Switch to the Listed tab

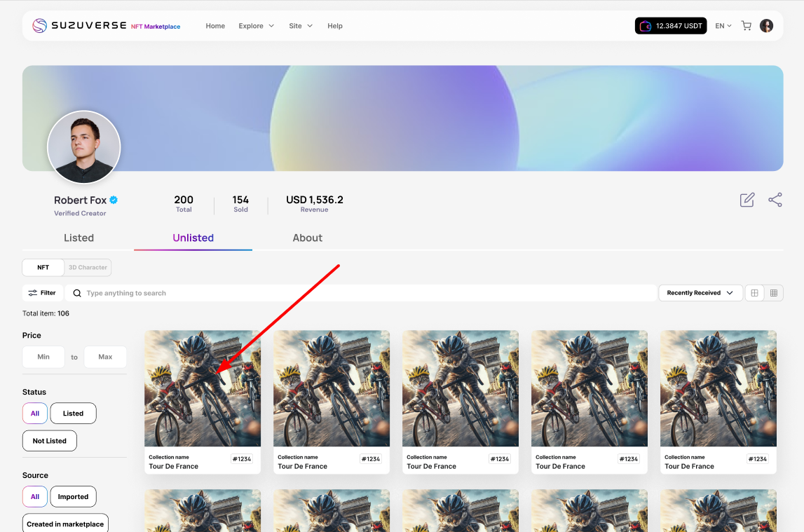[x=79, y=238]
